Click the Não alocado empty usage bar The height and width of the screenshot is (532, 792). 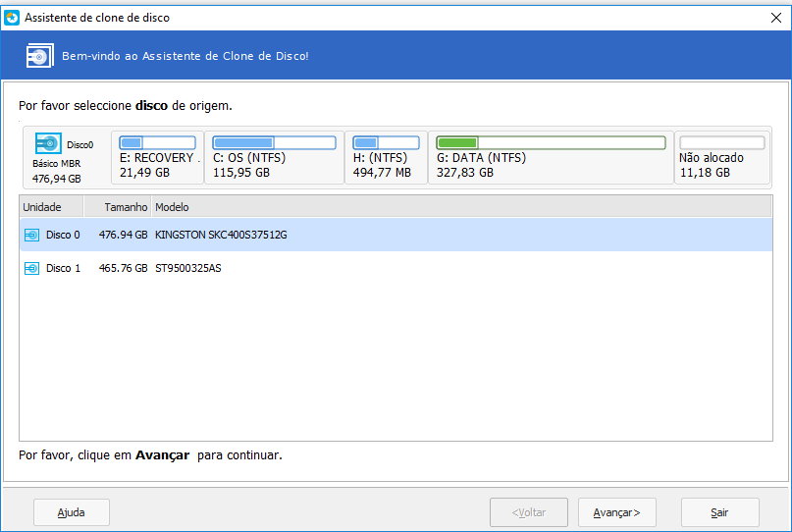[722, 142]
